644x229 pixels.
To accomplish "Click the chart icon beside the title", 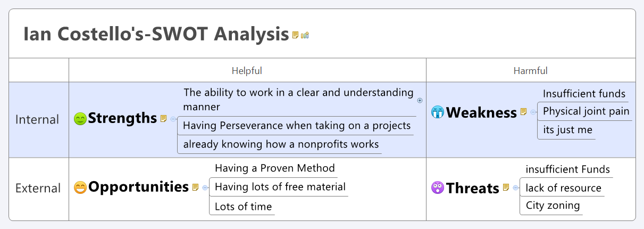I will coord(305,35).
